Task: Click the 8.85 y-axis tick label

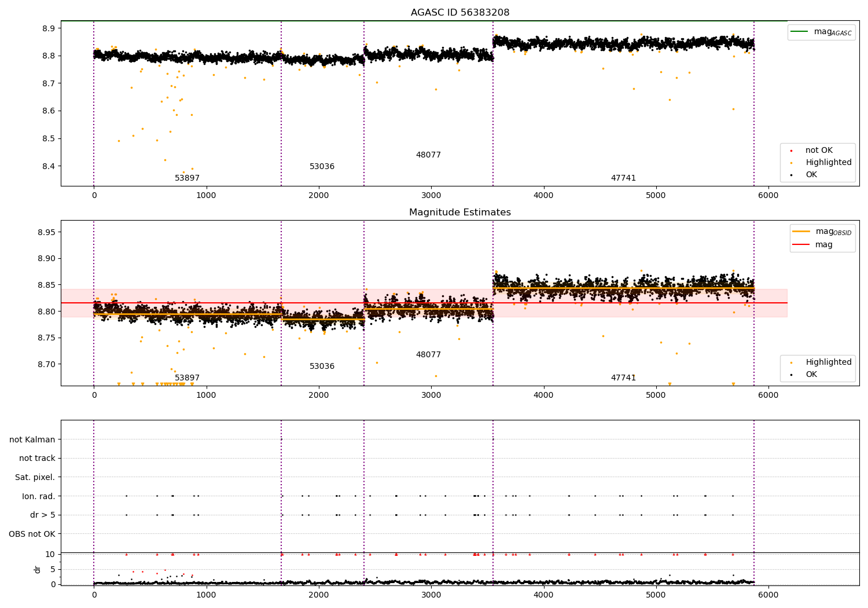Action: tap(47, 285)
